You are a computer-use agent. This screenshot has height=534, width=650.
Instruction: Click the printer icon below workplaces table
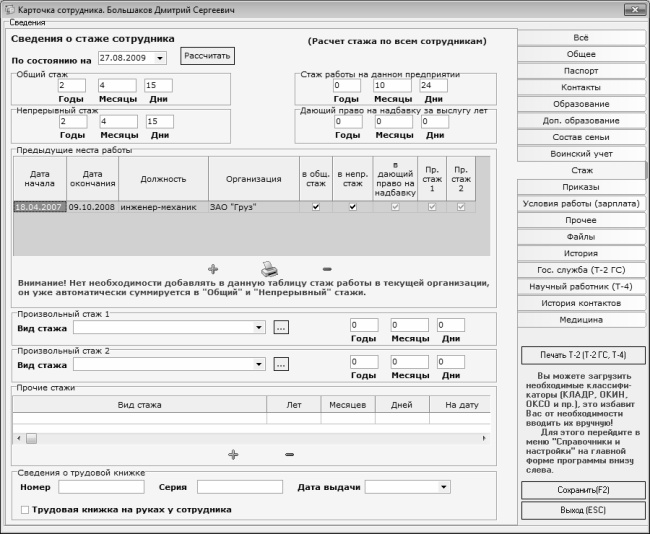point(268,268)
